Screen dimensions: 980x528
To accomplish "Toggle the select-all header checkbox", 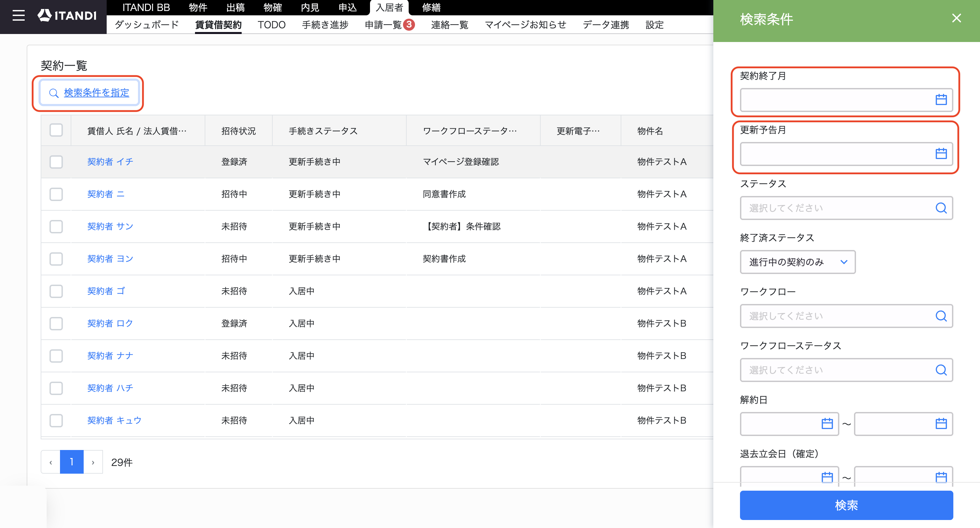I will [56, 130].
